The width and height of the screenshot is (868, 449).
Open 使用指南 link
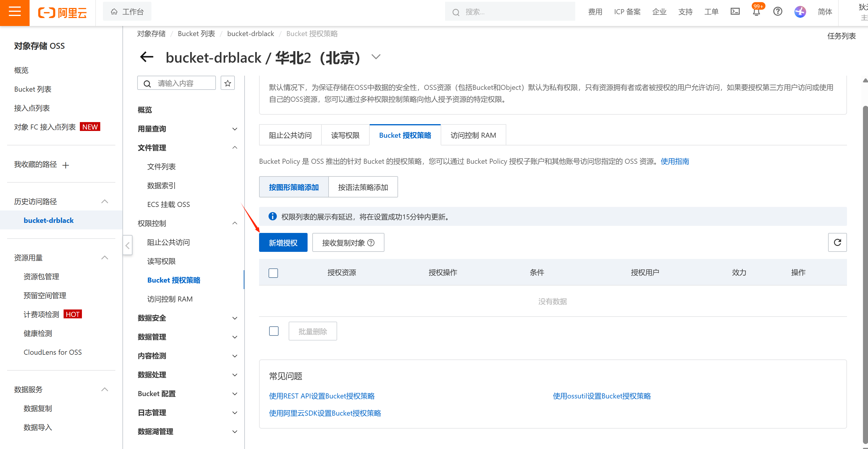pos(675,161)
